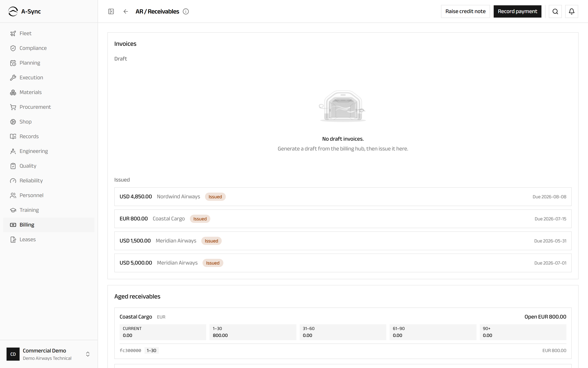Go back using the arrow icon
Screen dimensions: 588x368
click(126, 11)
